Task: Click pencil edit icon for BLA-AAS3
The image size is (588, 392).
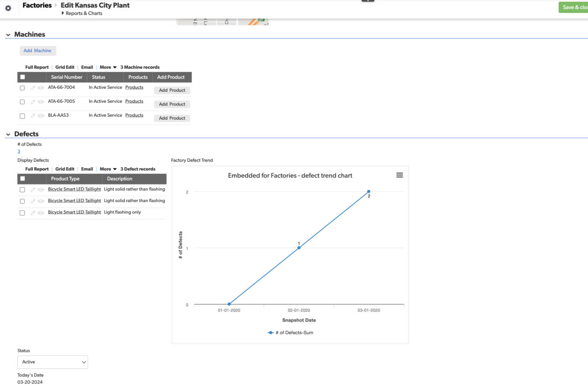Action: [x=33, y=116]
